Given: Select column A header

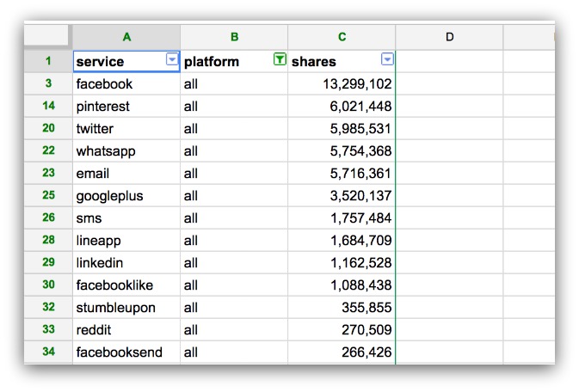Looking at the screenshot, I should pyautogui.click(x=126, y=37).
